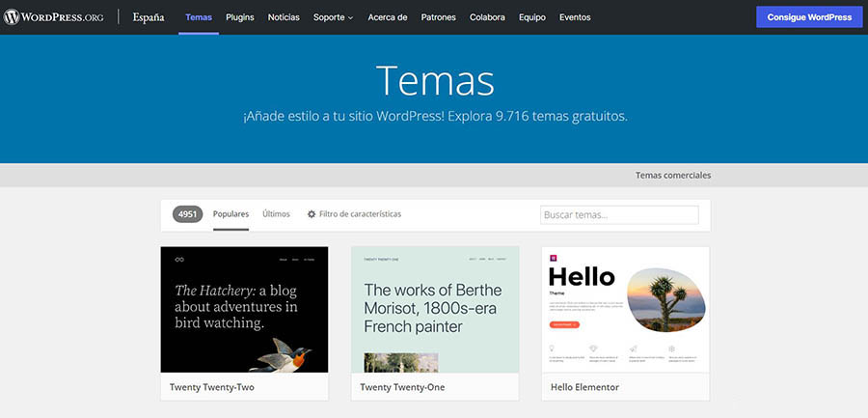
Task: Go to Plugins in the navigation
Action: point(240,17)
